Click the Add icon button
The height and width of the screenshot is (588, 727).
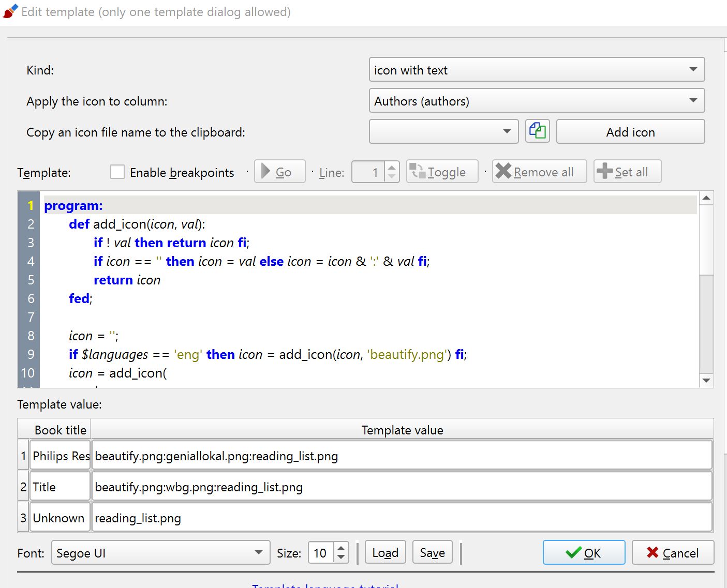coord(630,132)
